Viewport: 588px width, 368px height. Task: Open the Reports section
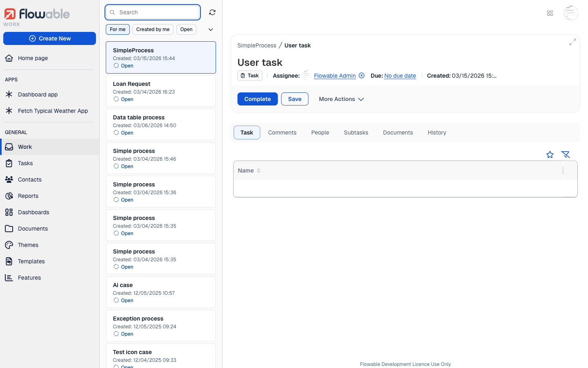coord(29,196)
